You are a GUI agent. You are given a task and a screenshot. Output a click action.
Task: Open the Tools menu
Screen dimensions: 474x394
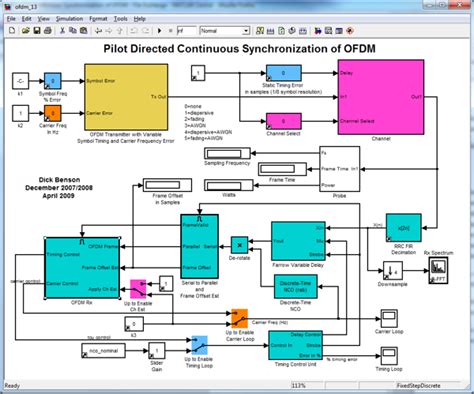tap(120, 19)
